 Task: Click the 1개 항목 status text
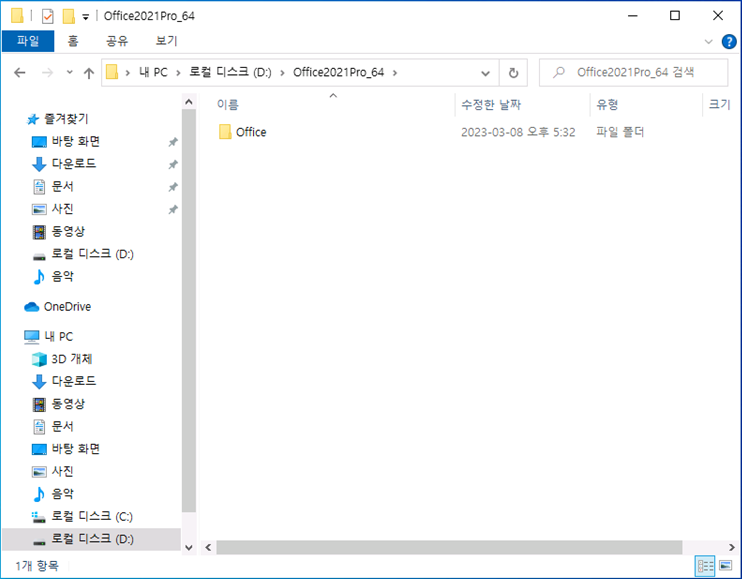click(37, 565)
